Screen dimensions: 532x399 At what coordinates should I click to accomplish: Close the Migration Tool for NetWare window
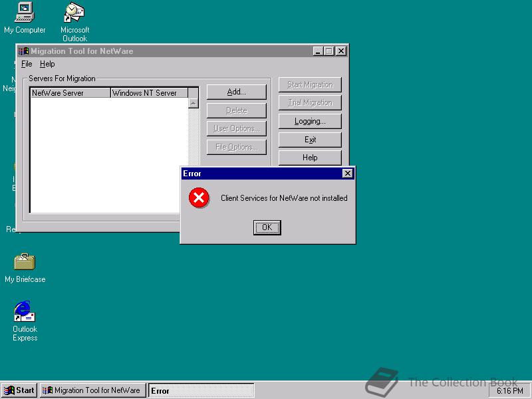point(341,51)
